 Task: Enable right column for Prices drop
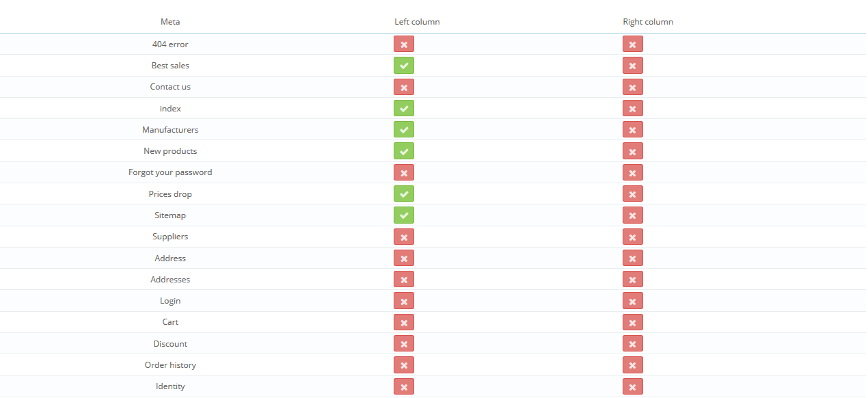pos(633,194)
